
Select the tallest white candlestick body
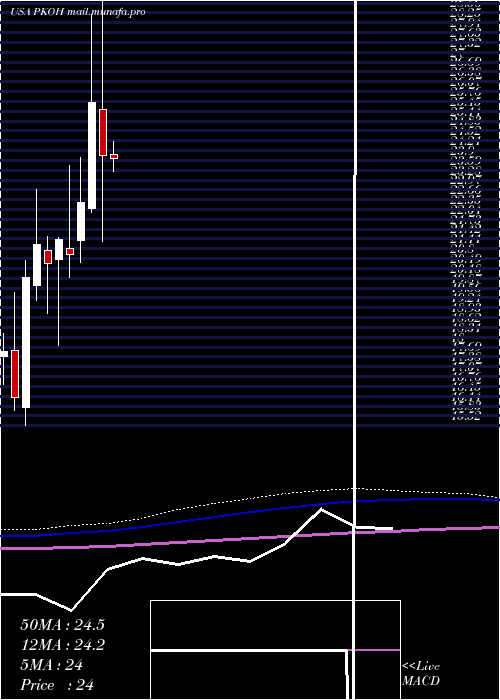coord(26,342)
